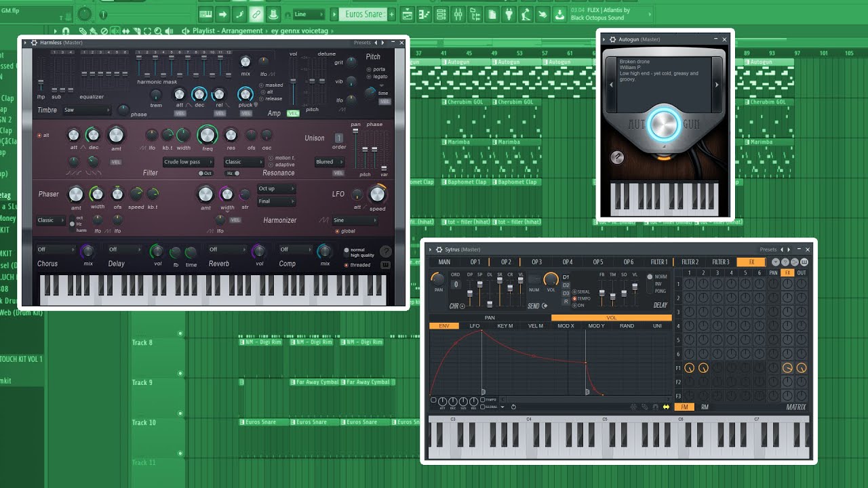Image resolution: width=868 pixels, height=488 pixels.
Task: Click the F1 row first matrix knob
Action: [690, 368]
